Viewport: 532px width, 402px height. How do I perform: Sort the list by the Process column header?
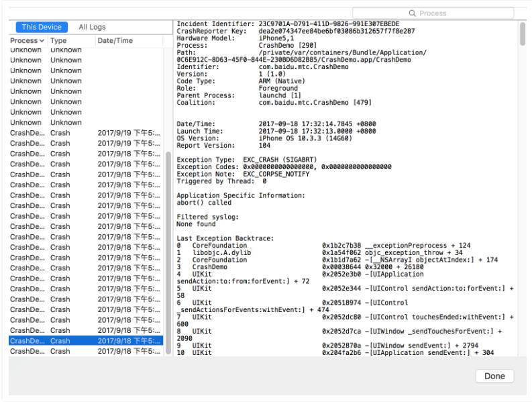coord(27,40)
